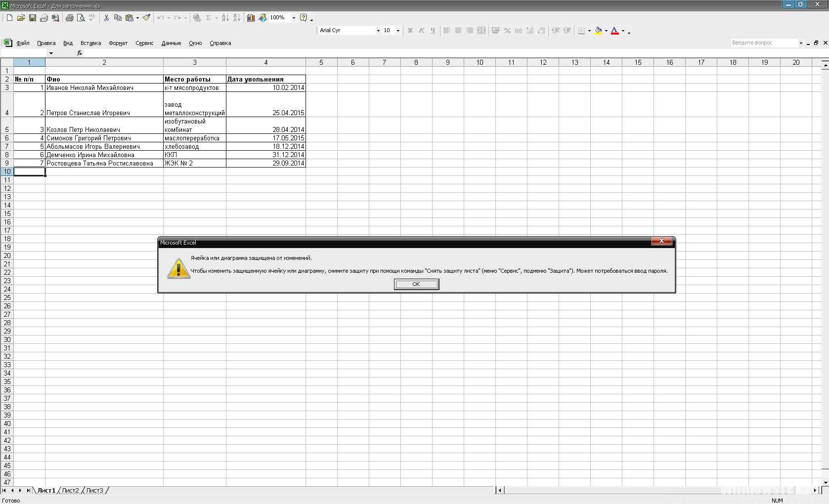829x504 pixels.
Task: Sort descending with the Я-to-A icon
Action: [237, 18]
